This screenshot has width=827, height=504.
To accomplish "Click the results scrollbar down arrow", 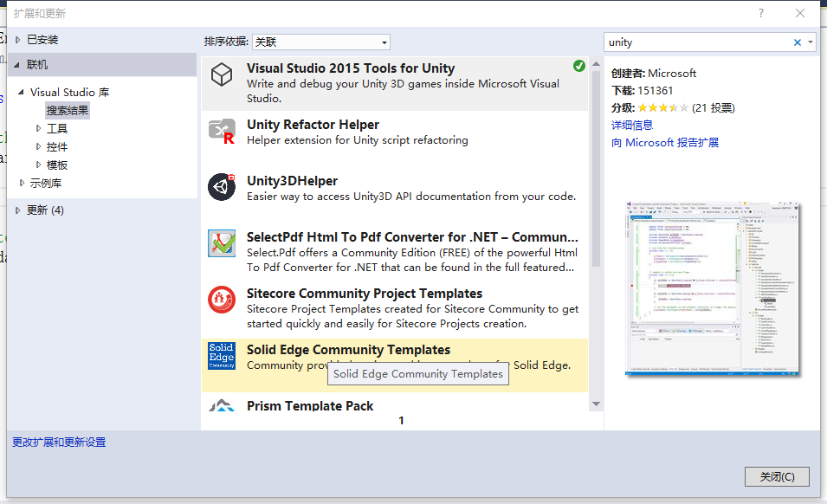I will tap(596, 404).
